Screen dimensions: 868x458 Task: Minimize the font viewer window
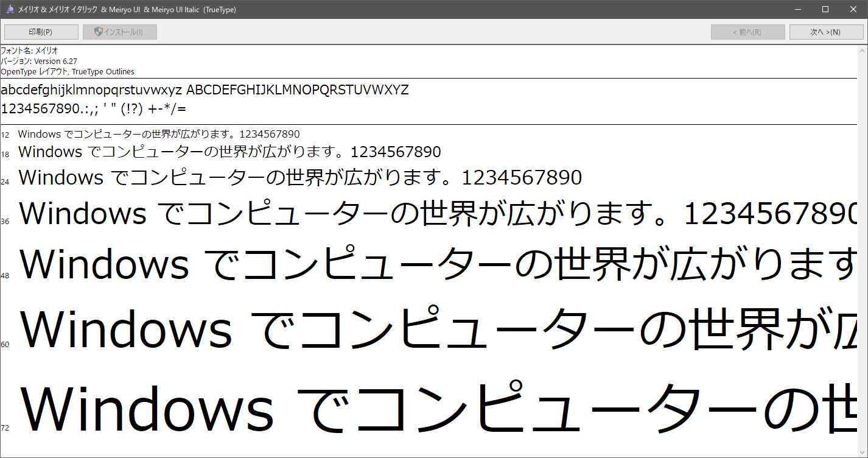pos(797,9)
